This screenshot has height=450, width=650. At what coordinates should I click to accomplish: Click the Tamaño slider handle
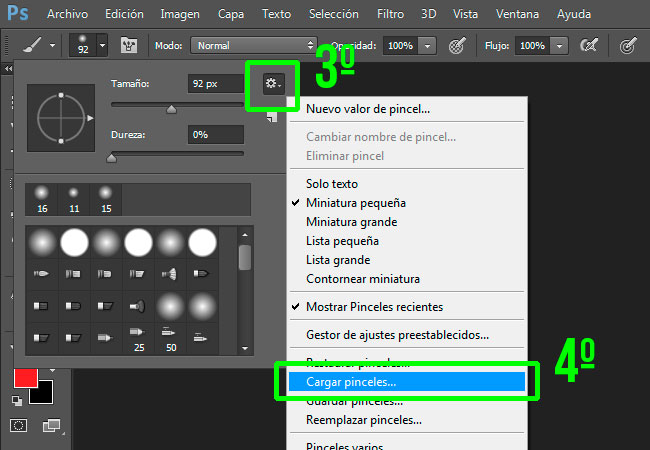[171, 109]
